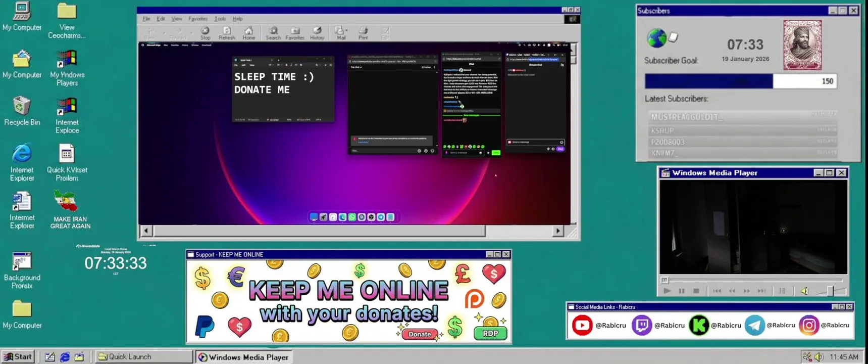The height and width of the screenshot is (364, 868).
Task: Select latest subscriber MUSTREAGGULDIT_
Action: coord(743,117)
